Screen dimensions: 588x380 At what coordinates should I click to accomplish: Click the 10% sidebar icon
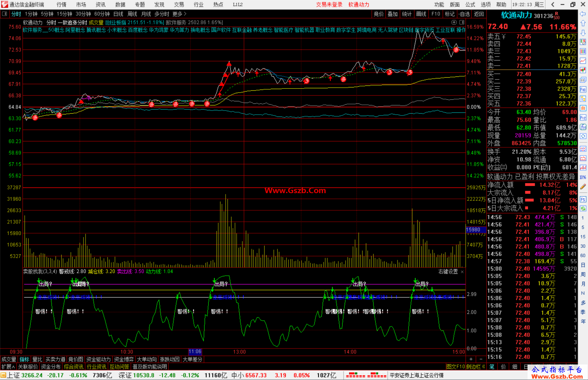[x=583, y=177]
